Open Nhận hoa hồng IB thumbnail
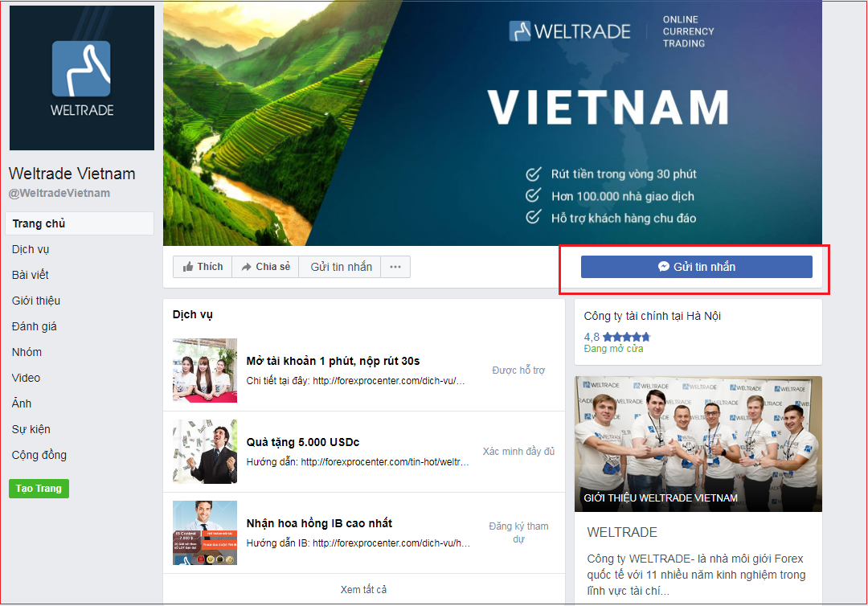Screen dimensions: 868x606 point(205,533)
